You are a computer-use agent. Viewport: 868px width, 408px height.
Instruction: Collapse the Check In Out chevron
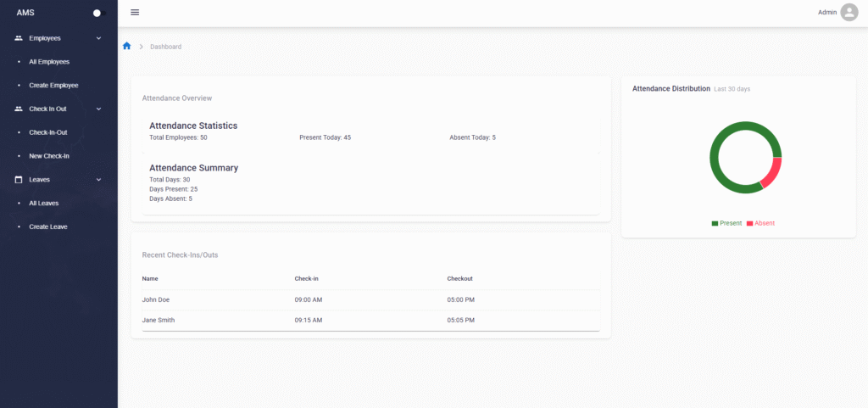pyautogui.click(x=98, y=109)
